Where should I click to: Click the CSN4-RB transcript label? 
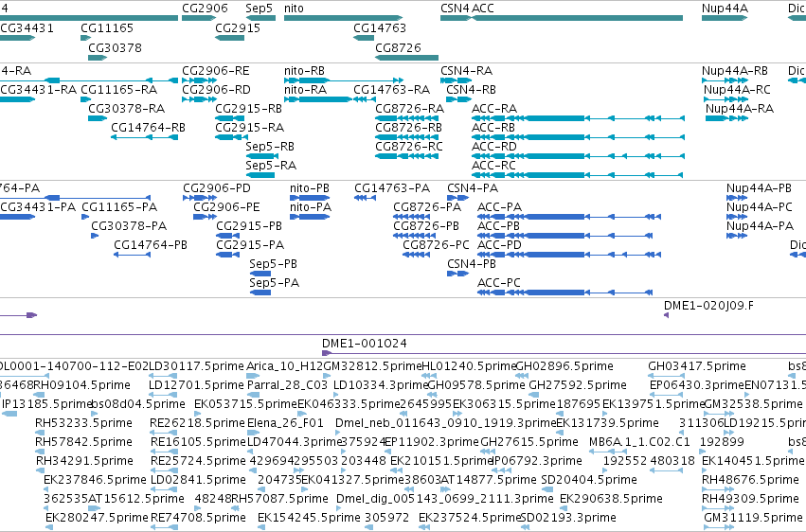click(x=471, y=90)
